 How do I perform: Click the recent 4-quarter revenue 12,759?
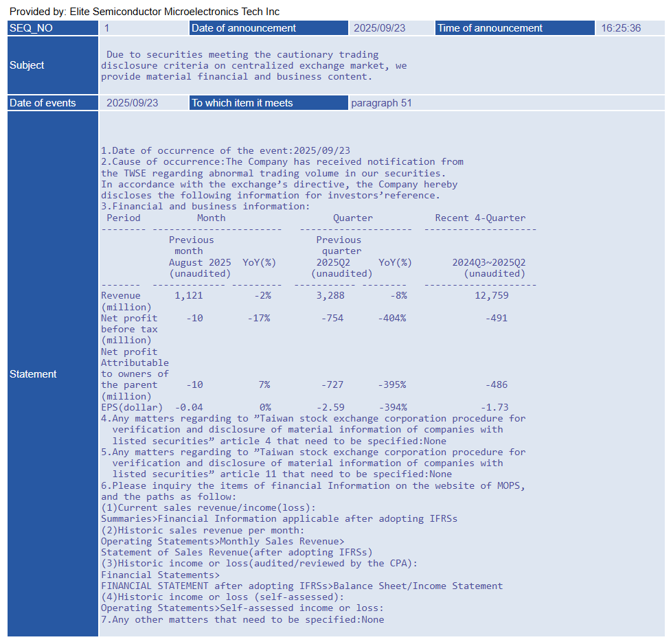point(492,296)
